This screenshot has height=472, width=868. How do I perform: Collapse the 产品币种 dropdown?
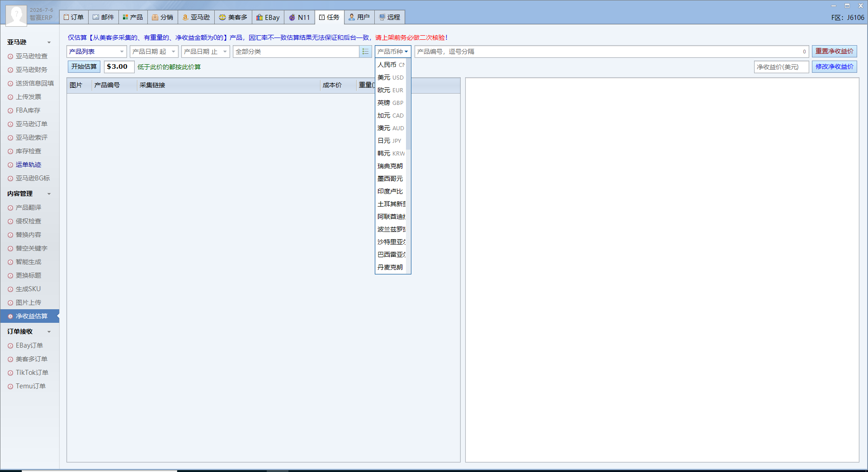click(x=393, y=52)
